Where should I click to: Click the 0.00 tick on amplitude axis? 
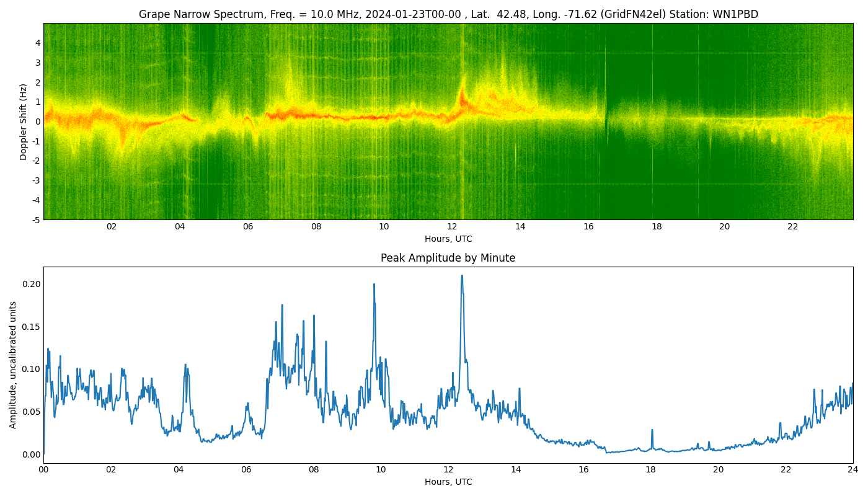[x=31, y=454]
